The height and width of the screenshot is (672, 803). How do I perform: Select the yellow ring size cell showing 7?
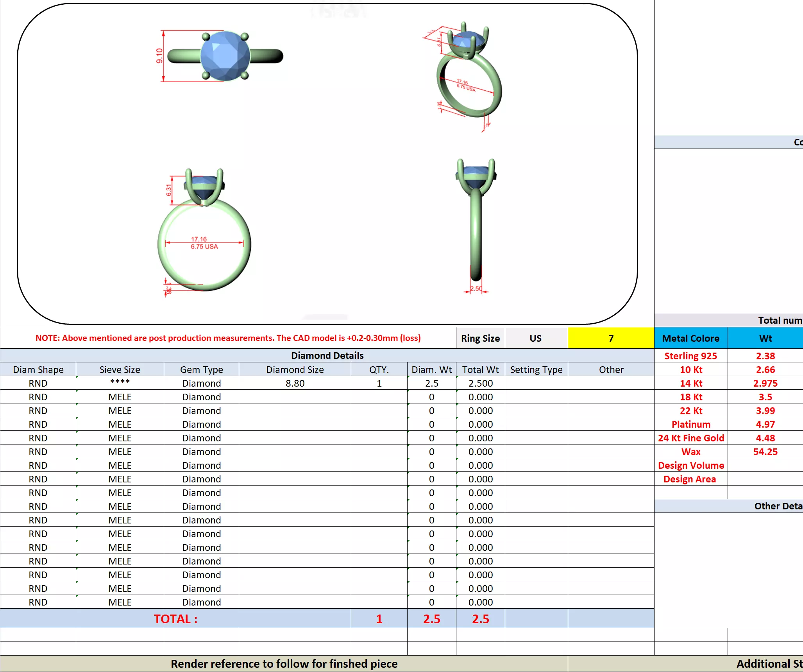click(610, 338)
